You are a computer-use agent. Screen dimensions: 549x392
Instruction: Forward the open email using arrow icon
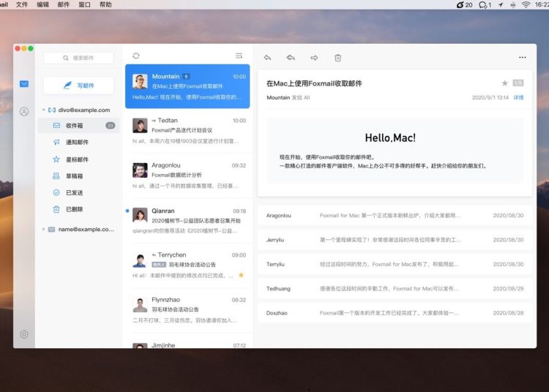tap(314, 58)
